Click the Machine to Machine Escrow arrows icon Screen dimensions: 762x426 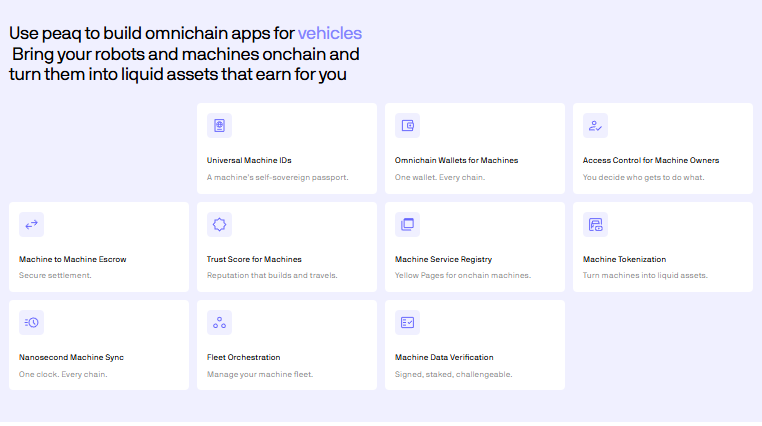coord(31,225)
